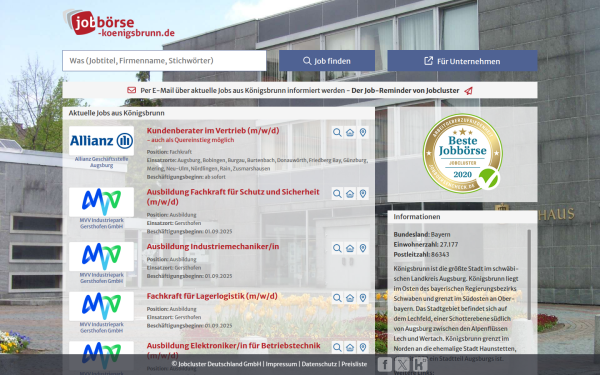The height and width of the screenshot is (375, 600).
Task: Click the Bundesland: Bayern text
Action: coord(422,235)
